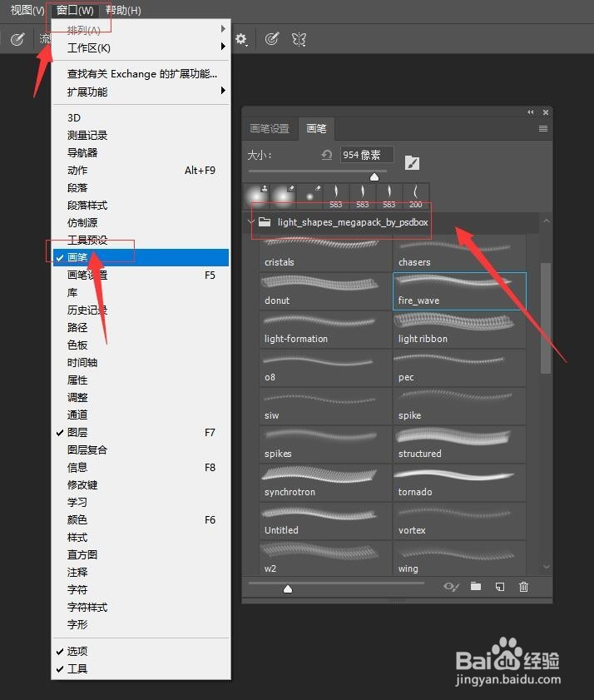This screenshot has width=594, height=700.
Task: Choose the Untitled brush preset
Action: pos(324,521)
